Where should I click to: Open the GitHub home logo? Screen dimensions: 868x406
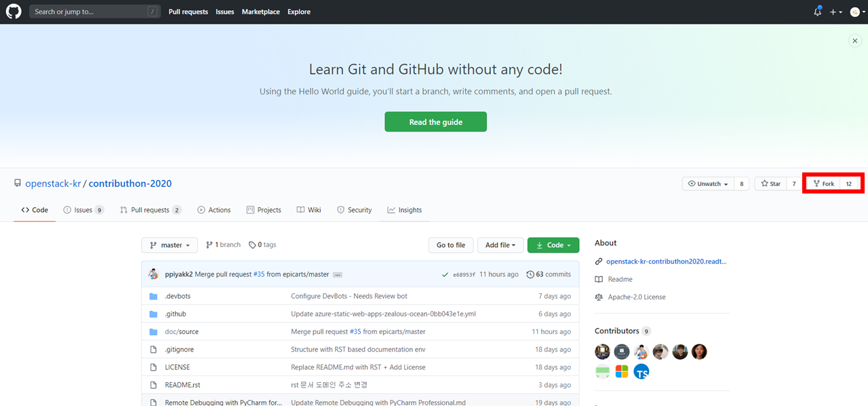point(14,12)
